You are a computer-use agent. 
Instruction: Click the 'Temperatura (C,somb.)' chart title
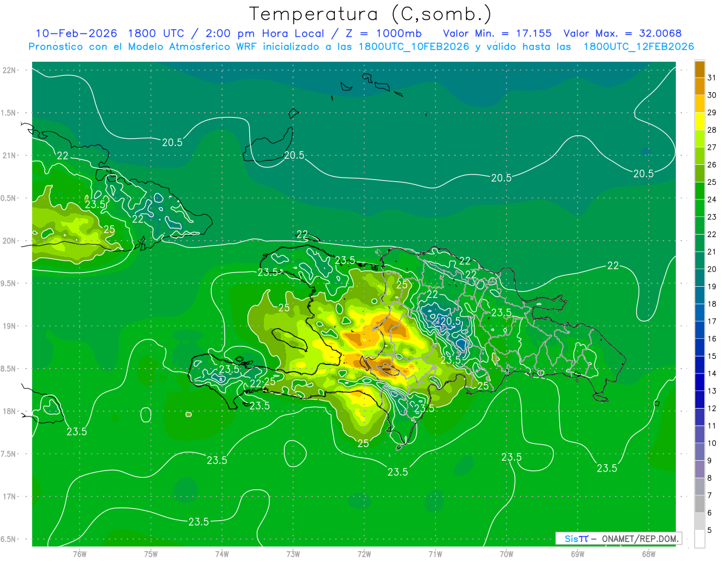point(370,14)
